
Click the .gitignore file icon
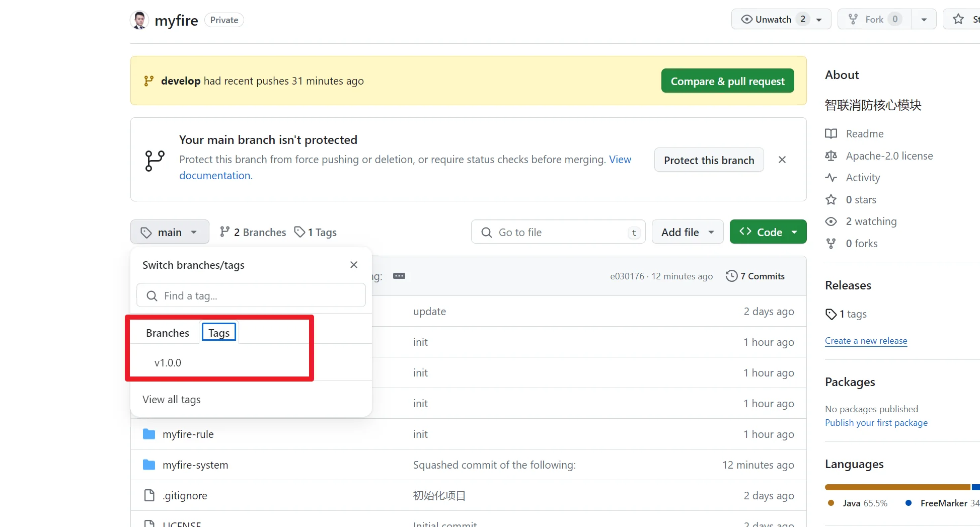[149, 495]
